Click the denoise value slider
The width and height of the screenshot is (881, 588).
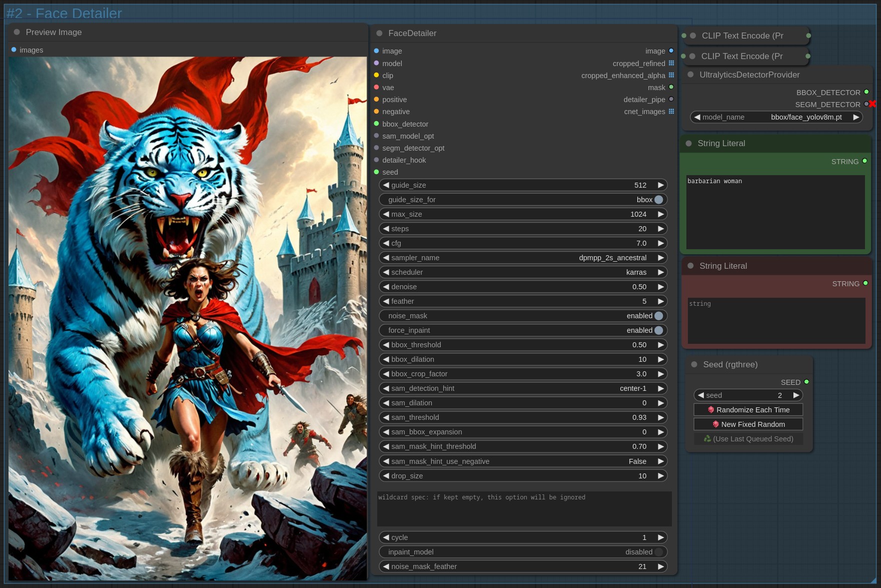tap(523, 287)
